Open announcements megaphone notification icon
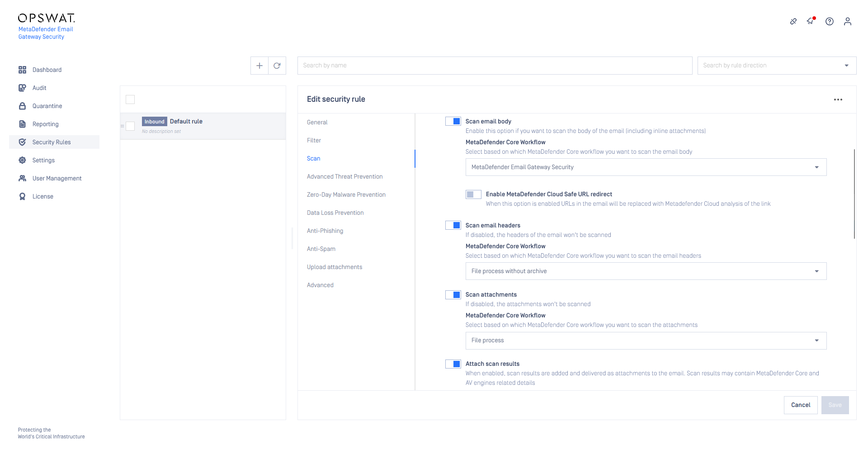Image resolution: width=868 pixels, height=454 pixels. [x=811, y=21]
